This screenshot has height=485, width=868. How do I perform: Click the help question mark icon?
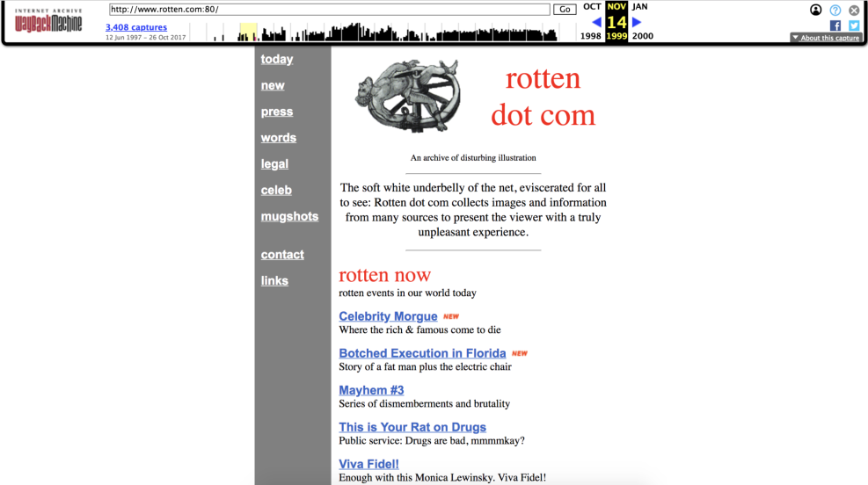pos(835,11)
